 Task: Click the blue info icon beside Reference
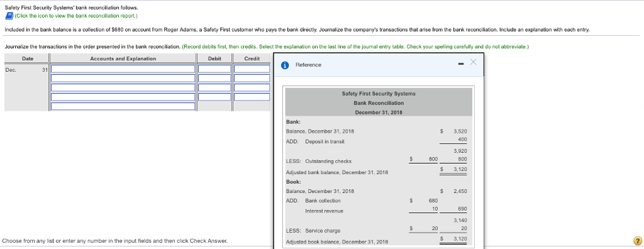[x=285, y=65]
